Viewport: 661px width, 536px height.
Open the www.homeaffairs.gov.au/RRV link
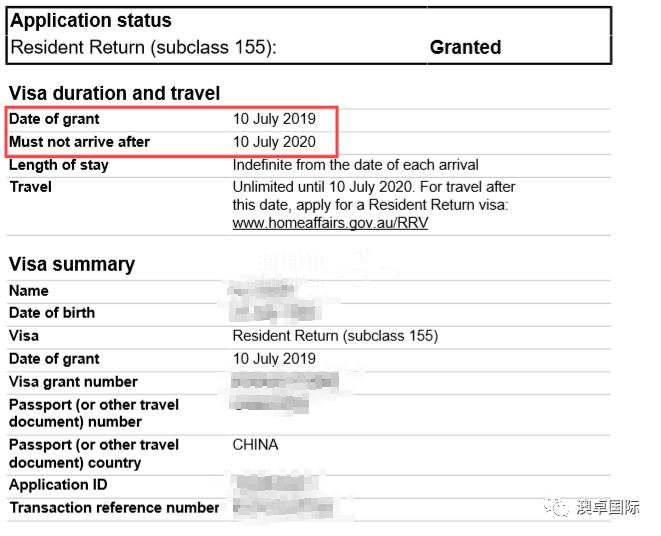tap(330, 223)
